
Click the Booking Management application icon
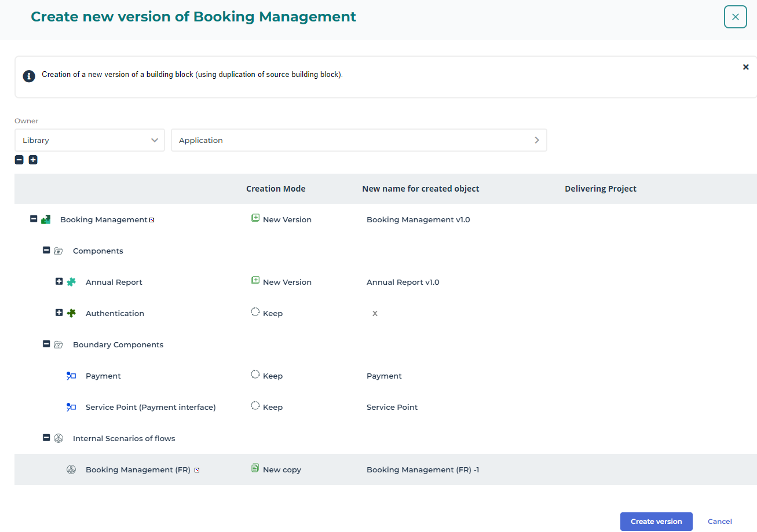46,219
